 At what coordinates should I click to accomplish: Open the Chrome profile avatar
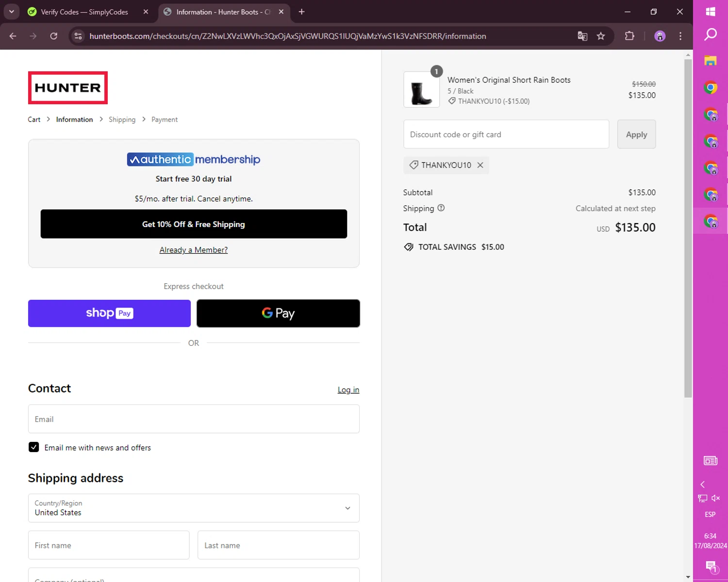click(x=660, y=36)
